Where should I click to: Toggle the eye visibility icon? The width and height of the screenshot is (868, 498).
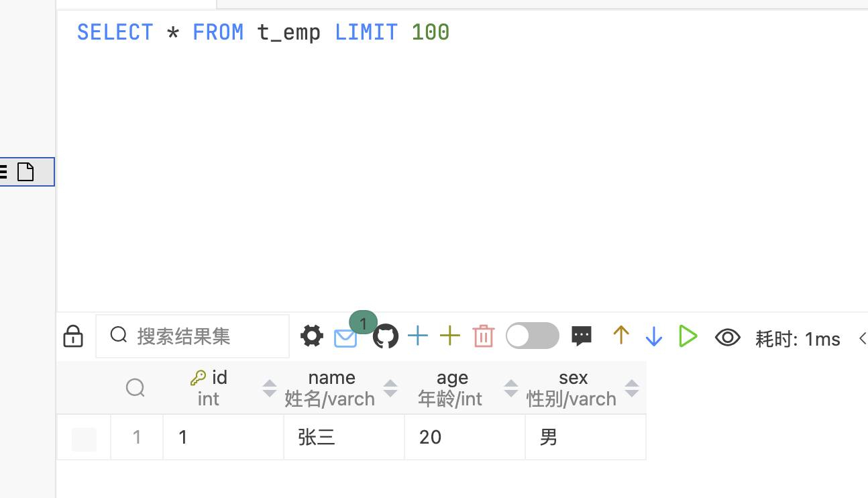click(728, 337)
